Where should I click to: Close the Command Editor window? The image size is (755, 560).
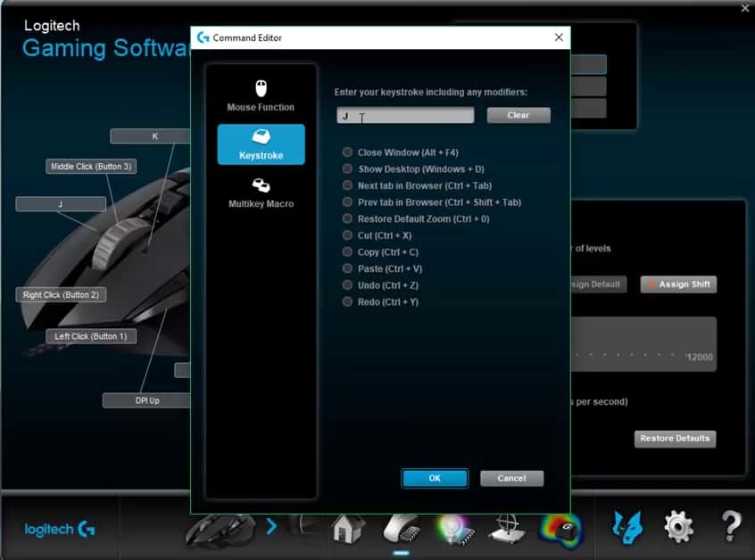pos(559,37)
